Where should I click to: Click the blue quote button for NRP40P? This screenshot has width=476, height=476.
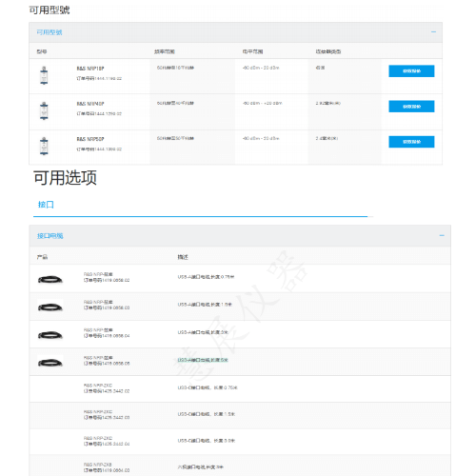(x=411, y=107)
